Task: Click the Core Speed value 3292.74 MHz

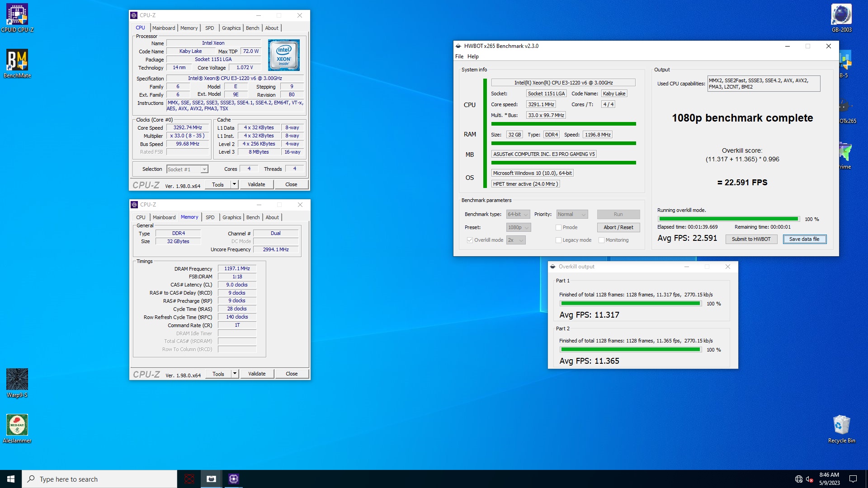Action: 188,128
